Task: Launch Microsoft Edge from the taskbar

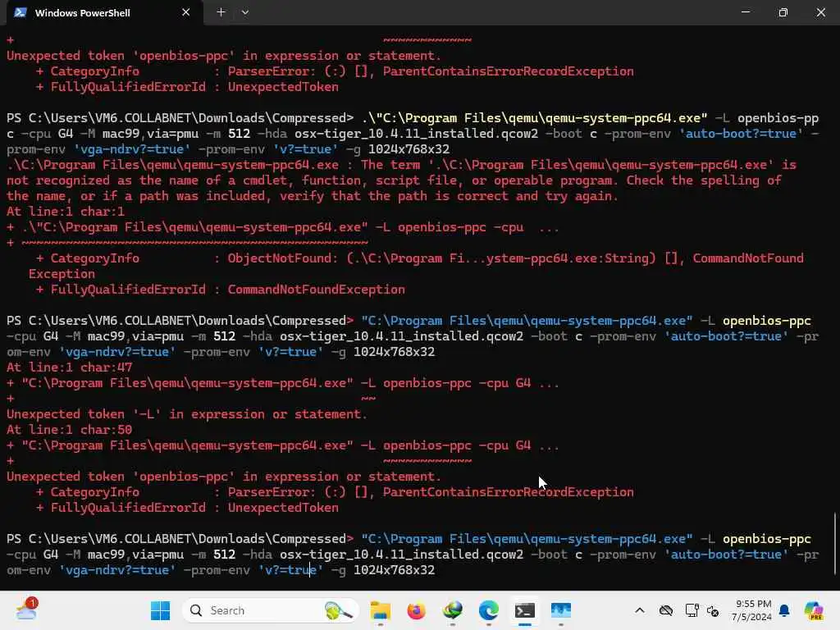Action: [x=489, y=610]
